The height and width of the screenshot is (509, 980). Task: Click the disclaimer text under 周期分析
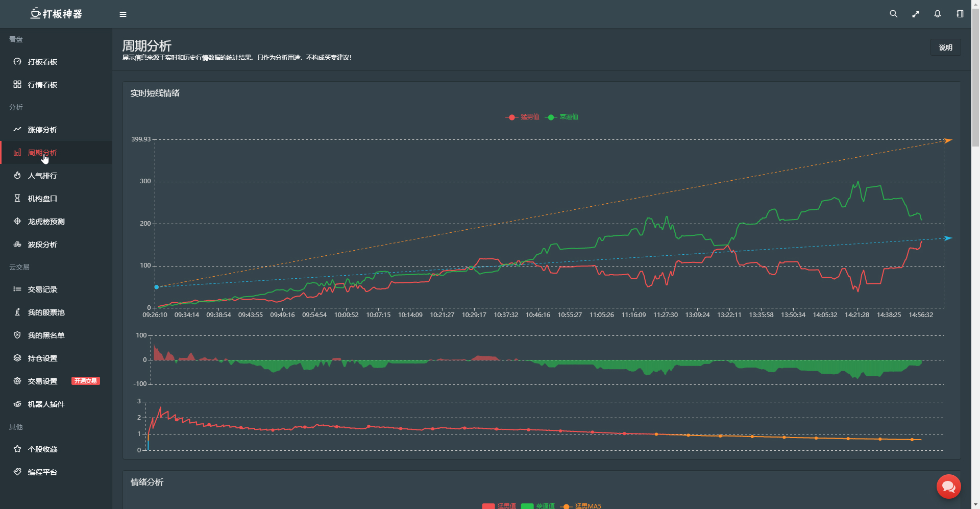click(237, 58)
